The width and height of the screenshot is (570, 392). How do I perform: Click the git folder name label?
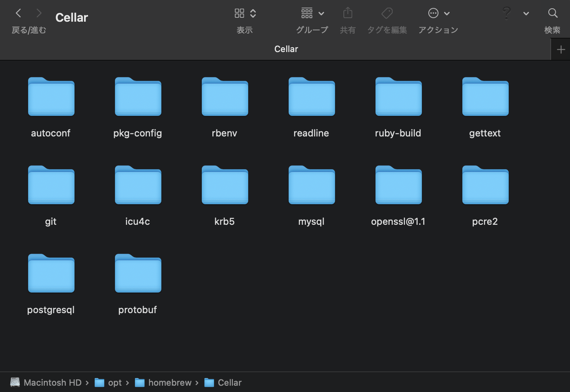51,222
